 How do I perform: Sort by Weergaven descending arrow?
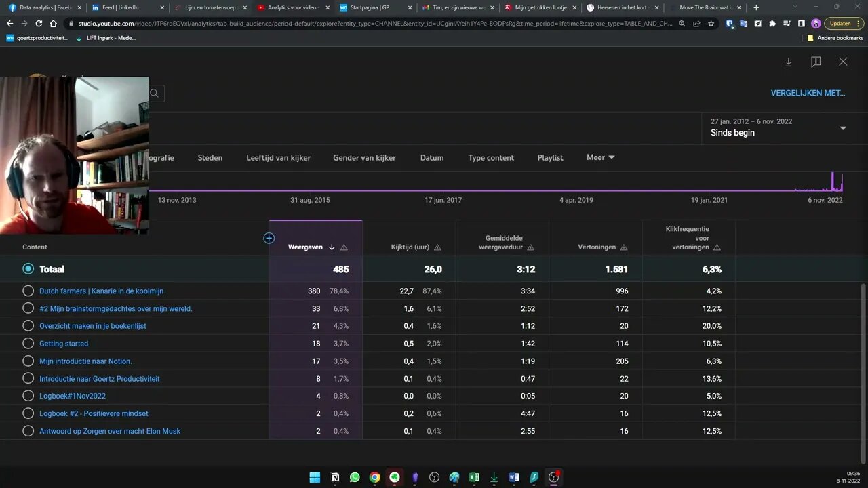click(x=332, y=247)
